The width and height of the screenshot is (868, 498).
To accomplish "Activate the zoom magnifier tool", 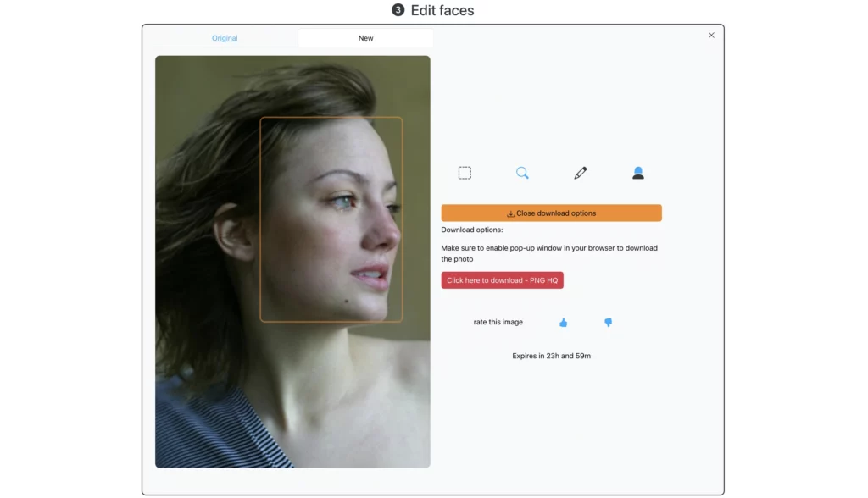I will [x=522, y=172].
